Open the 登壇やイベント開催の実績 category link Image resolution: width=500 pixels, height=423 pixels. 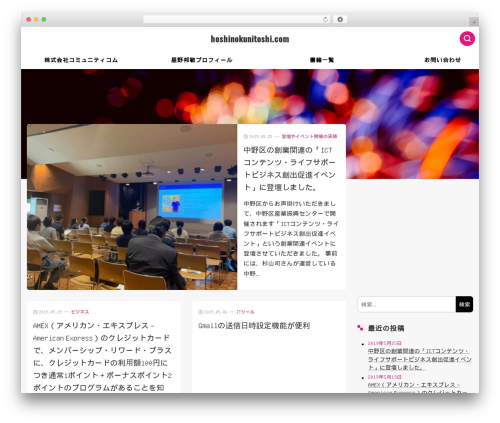tap(309, 136)
